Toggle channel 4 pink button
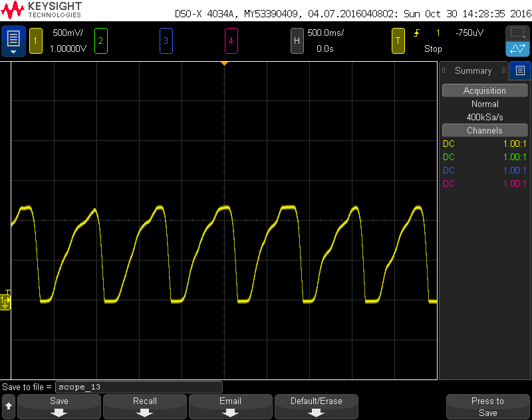532x420 pixels. click(x=231, y=41)
